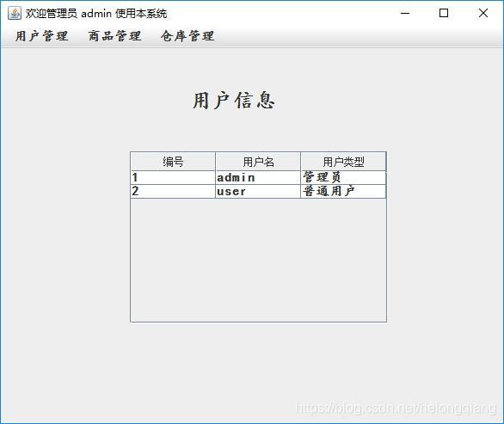Maximize the window
The height and width of the screenshot is (424, 504).
(x=444, y=13)
